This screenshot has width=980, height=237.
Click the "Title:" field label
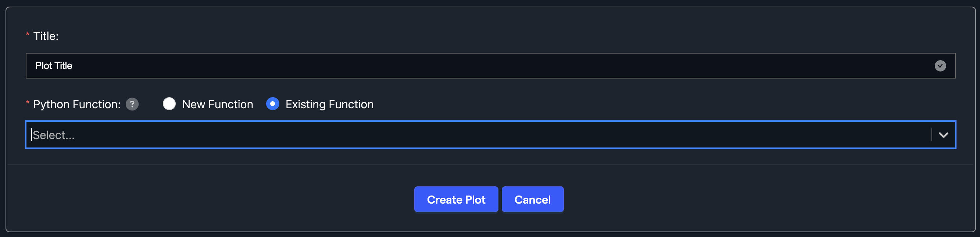tap(46, 36)
